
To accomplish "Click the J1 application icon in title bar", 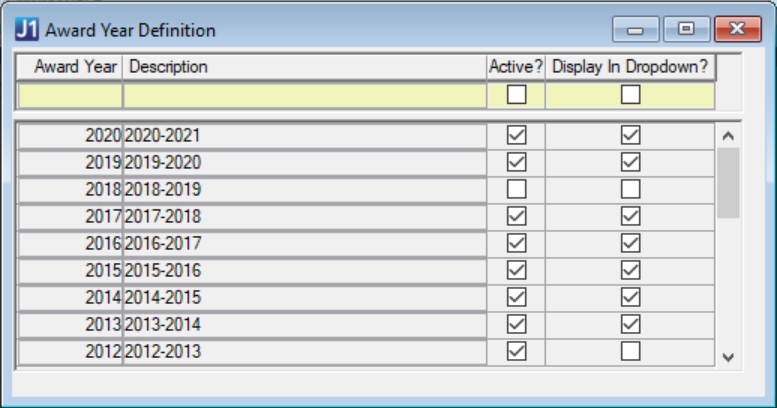I will (28, 30).
